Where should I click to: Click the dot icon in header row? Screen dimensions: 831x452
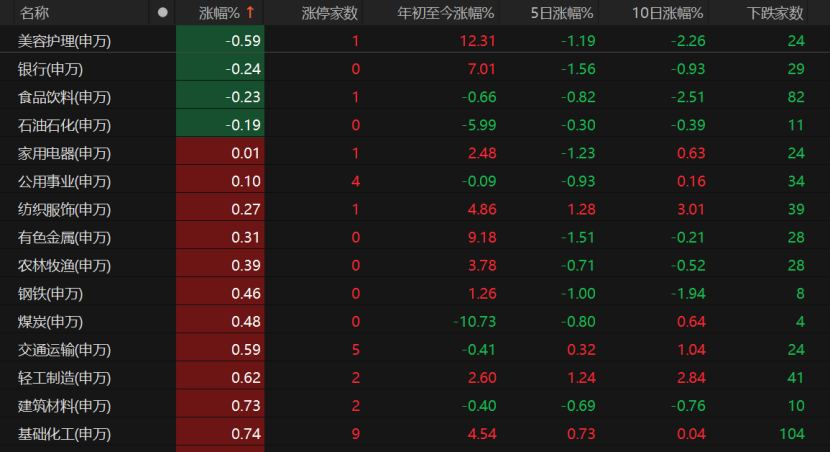tap(163, 13)
